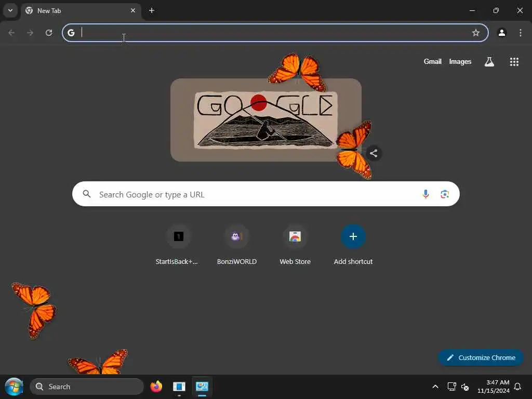Image resolution: width=532 pixels, height=399 pixels.
Task: Switch to the active monitor app on taskbar
Action: (202, 387)
